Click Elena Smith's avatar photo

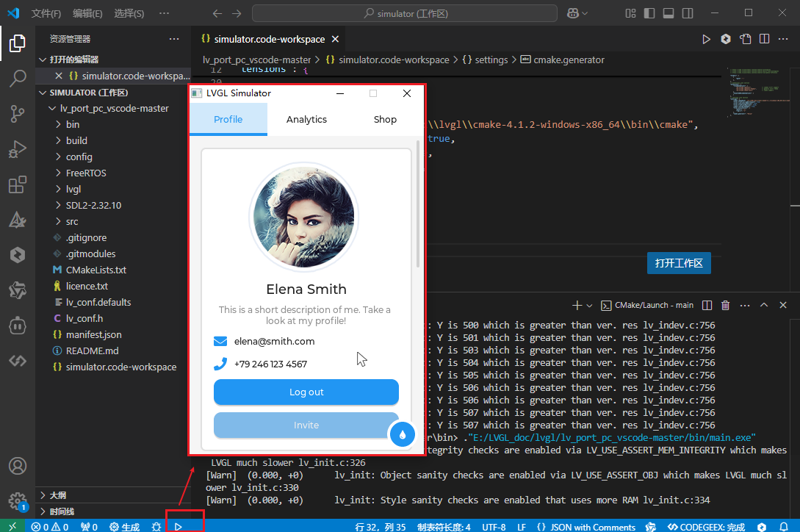[x=303, y=217]
